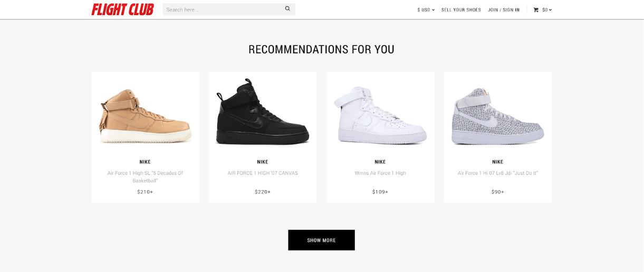The width and height of the screenshot is (644, 272).
Task: Click the Show More button
Action: (321, 240)
